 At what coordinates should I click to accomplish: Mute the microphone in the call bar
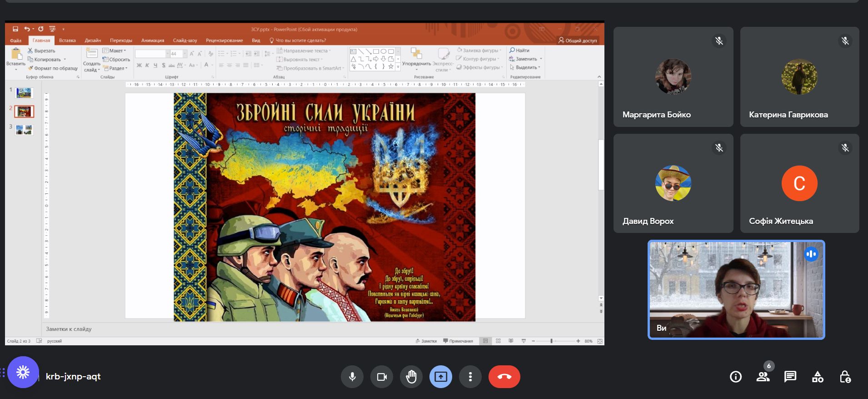(x=352, y=377)
